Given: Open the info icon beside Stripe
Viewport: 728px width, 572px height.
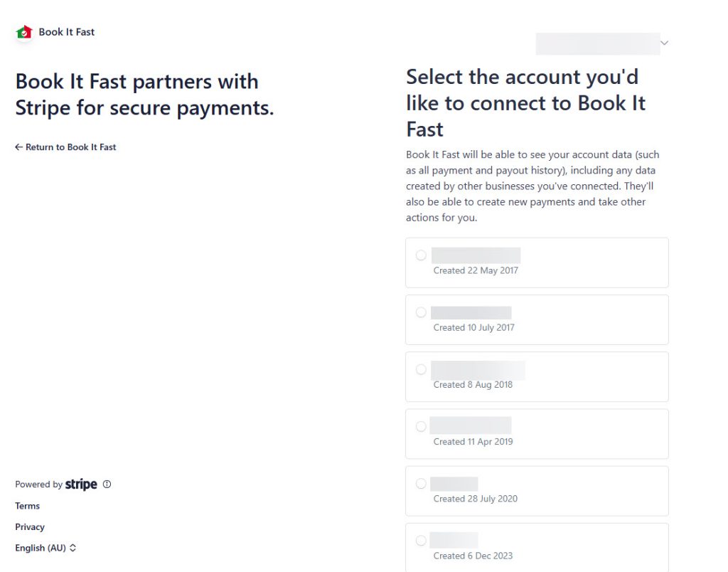Looking at the screenshot, I should (107, 484).
